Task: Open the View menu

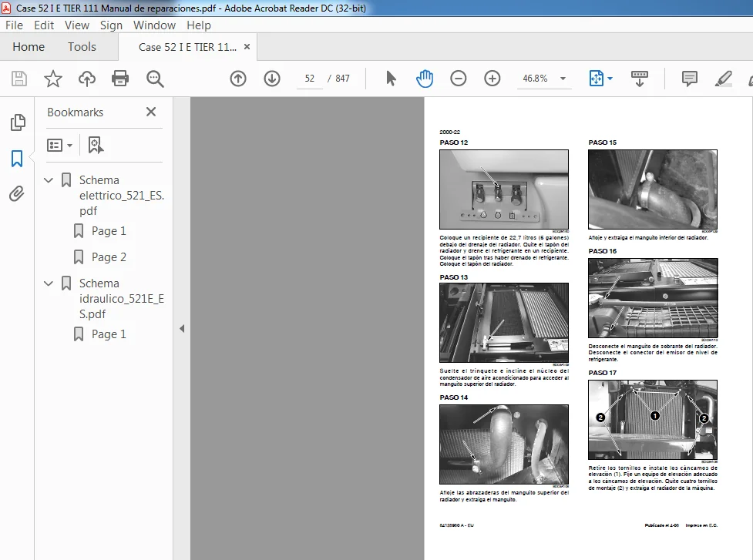Action: [77, 25]
